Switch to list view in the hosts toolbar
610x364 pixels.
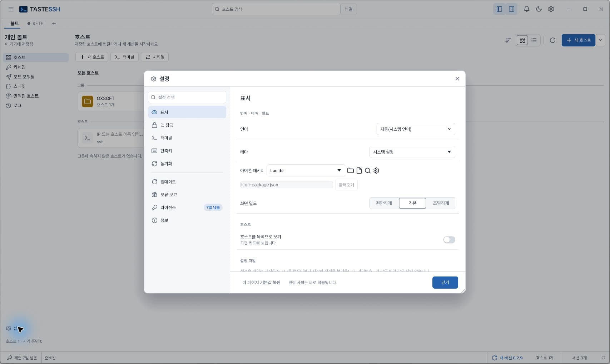tap(534, 40)
